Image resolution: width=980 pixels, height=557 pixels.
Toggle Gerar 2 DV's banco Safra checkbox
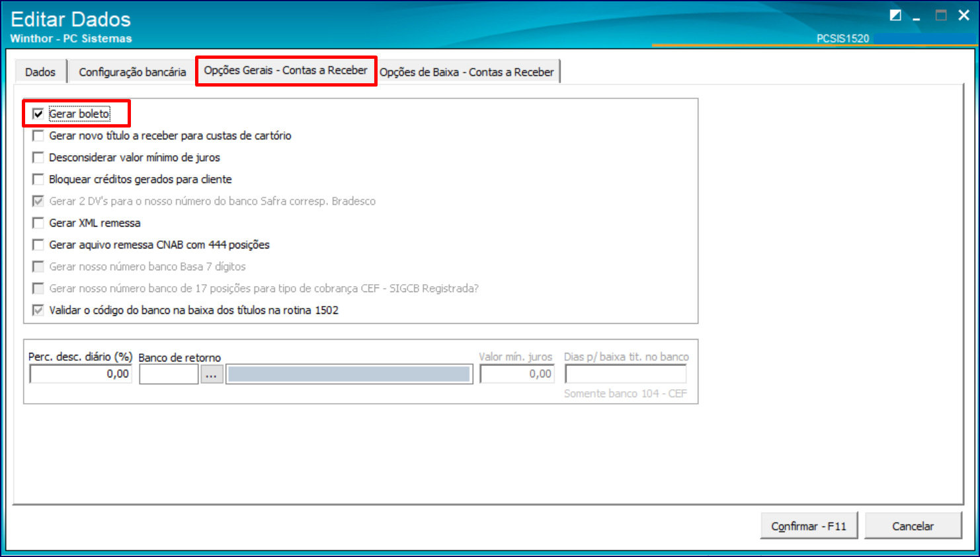tap(38, 201)
